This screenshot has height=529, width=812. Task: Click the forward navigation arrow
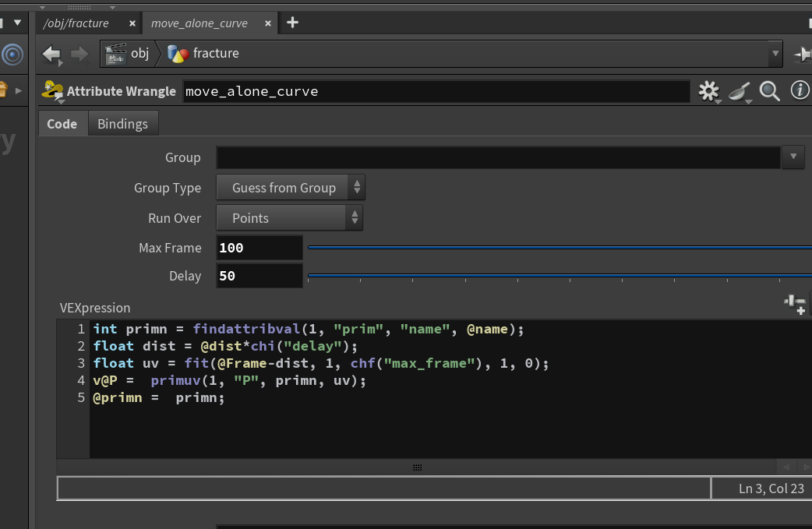(x=79, y=54)
